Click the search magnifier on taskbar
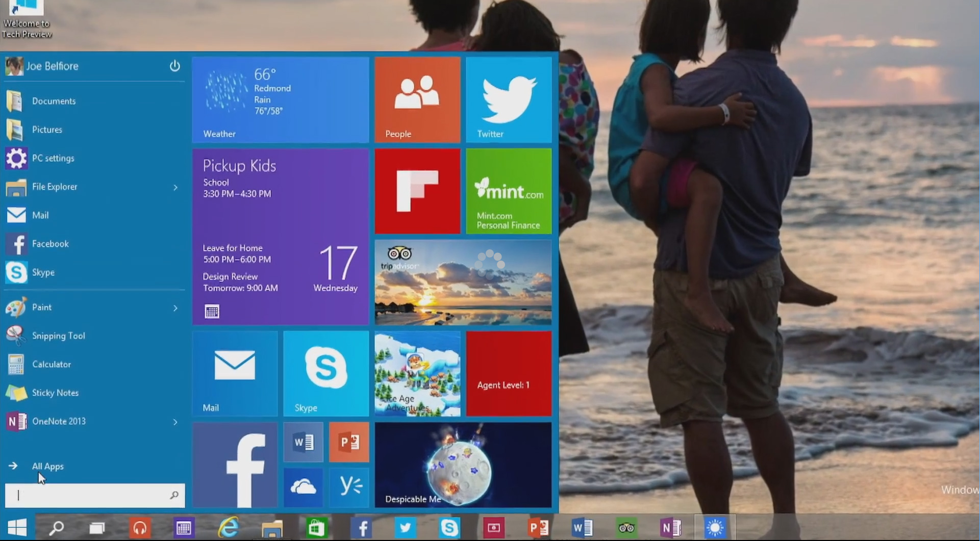This screenshot has width=980, height=541. (56, 528)
